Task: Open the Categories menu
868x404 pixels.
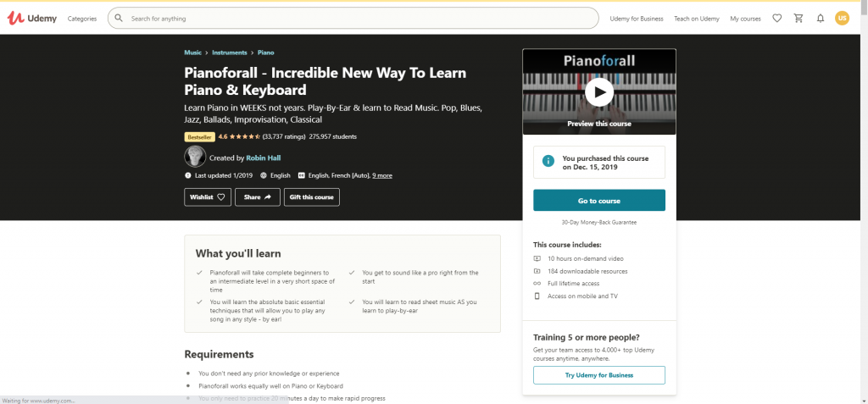Action: coord(82,19)
